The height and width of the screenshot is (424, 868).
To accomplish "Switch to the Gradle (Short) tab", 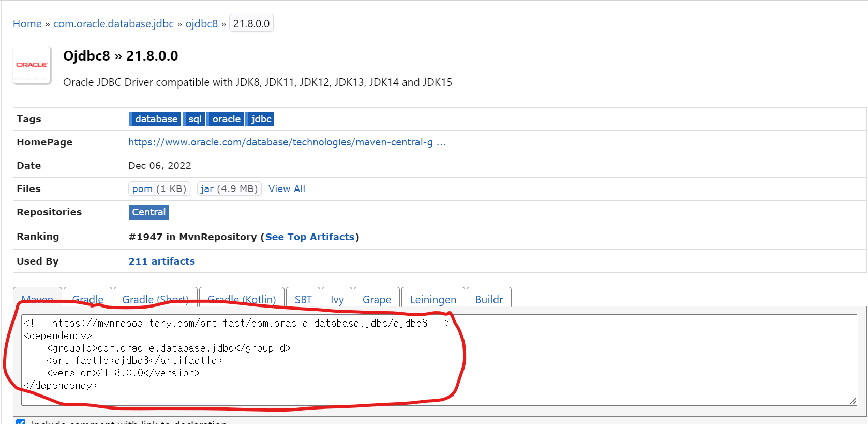I will point(155,297).
